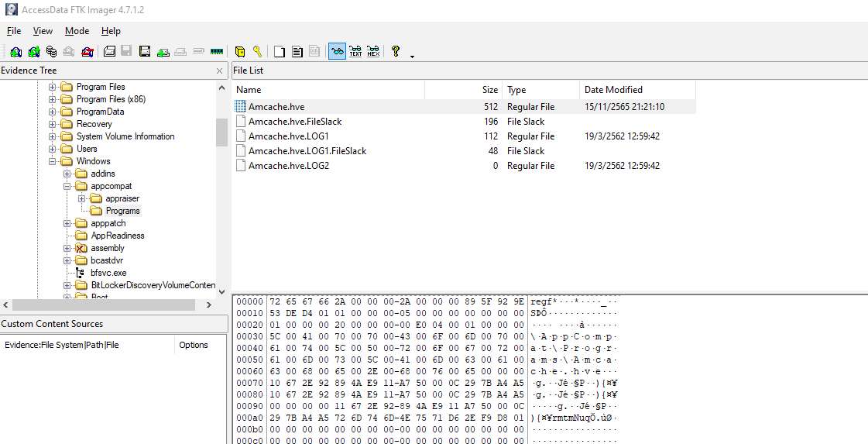Select System Volume Information folder

coord(125,136)
